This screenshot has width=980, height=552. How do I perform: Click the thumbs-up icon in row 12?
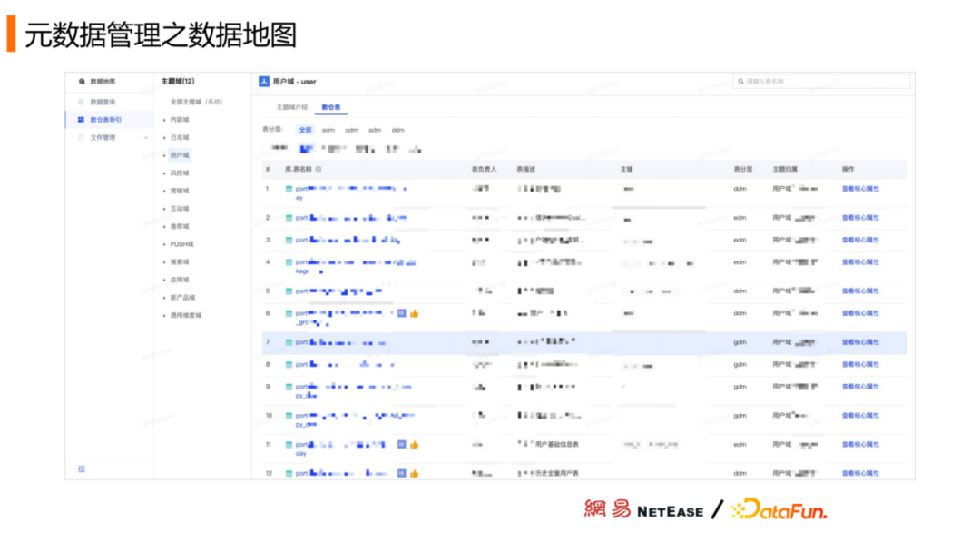[x=415, y=473]
